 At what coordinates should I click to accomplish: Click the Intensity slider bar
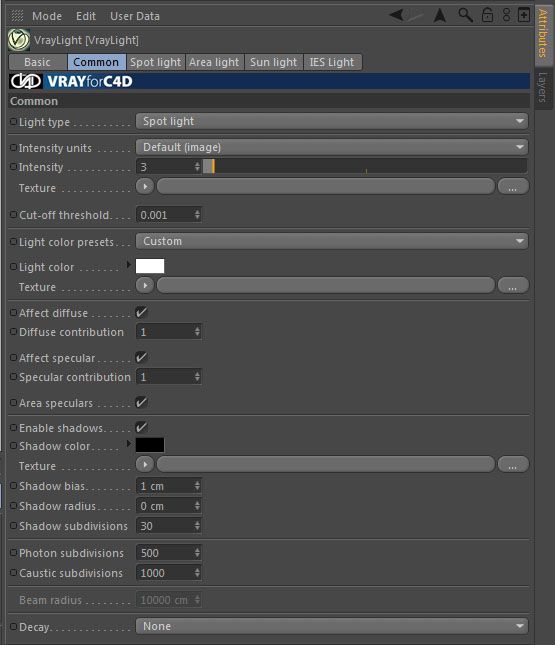[365, 167]
